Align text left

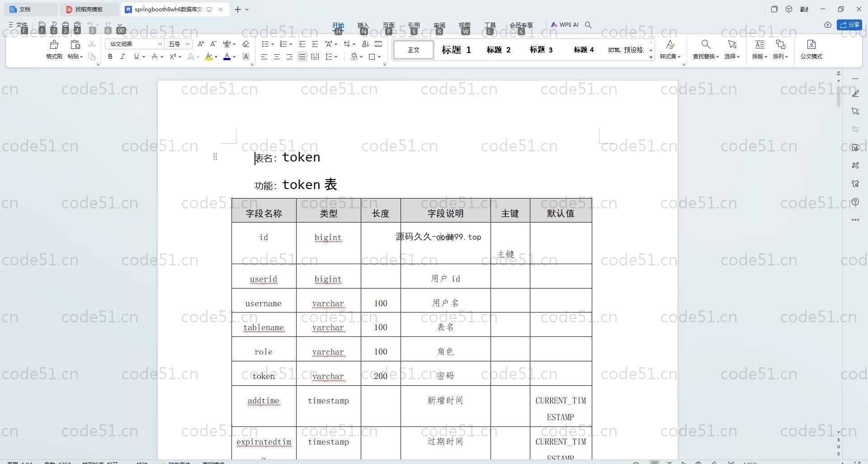pyautogui.click(x=264, y=57)
